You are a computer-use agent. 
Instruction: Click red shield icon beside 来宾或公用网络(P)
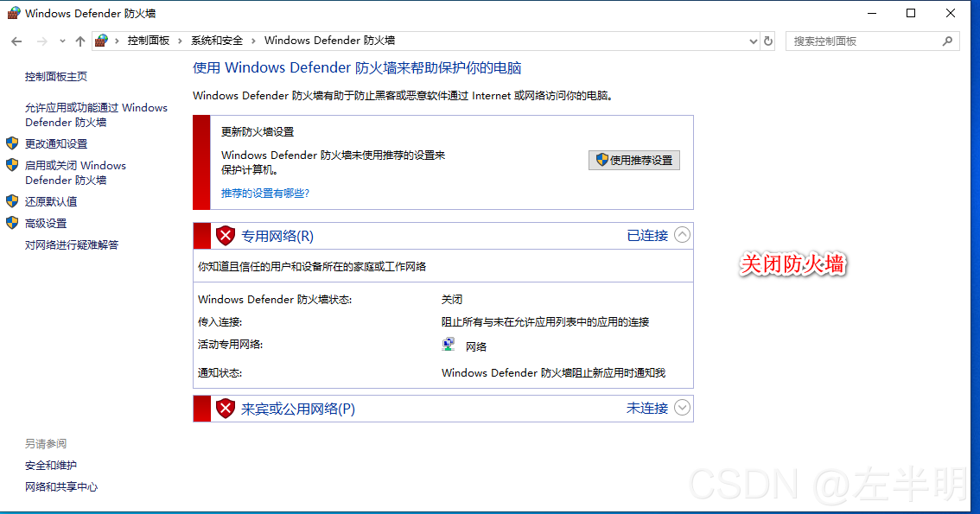point(225,409)
